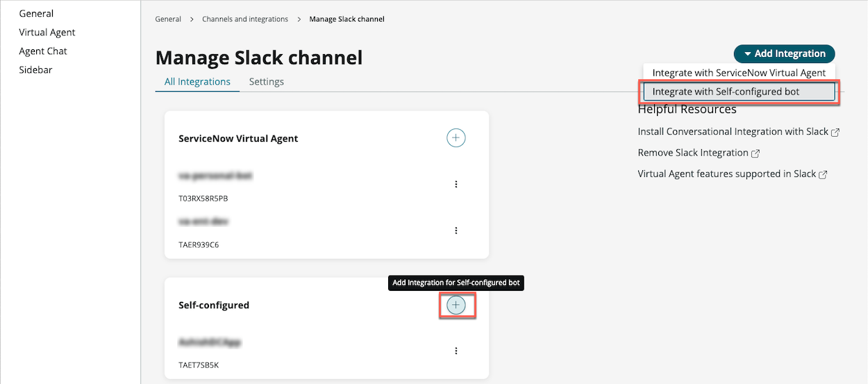Screen dimensions: 868x384
Task: Open kebab menu for TAET7SB5K integration
Action: (456, 351)
